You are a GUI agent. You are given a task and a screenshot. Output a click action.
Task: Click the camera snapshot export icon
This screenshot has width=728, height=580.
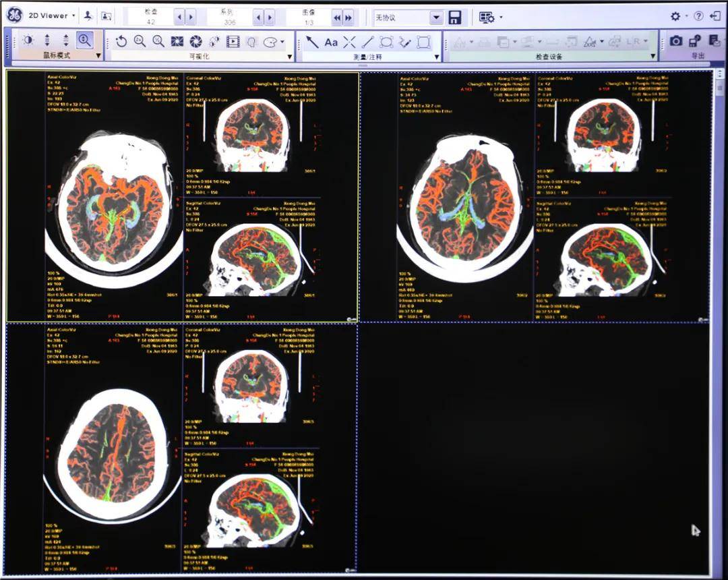point(675,41)
